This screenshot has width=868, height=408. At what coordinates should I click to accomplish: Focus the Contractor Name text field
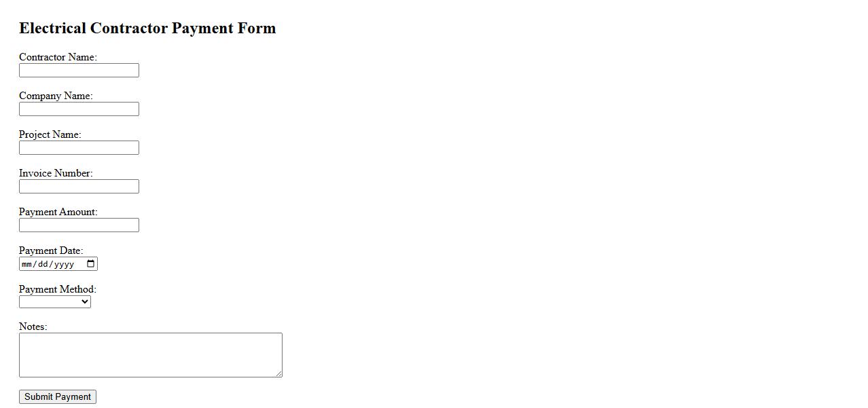pyautogui.click(x=79, y=71)
